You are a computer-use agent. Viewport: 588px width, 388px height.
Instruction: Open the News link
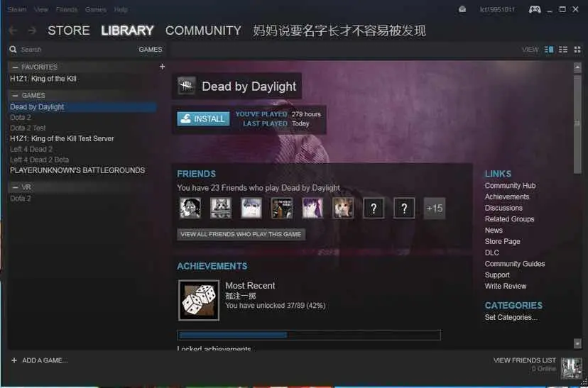coord(494,231)
